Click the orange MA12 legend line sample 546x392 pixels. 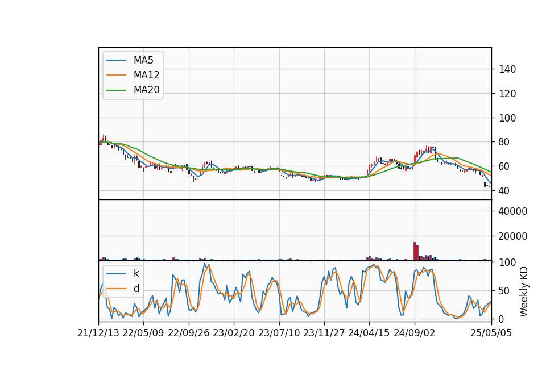116,75
